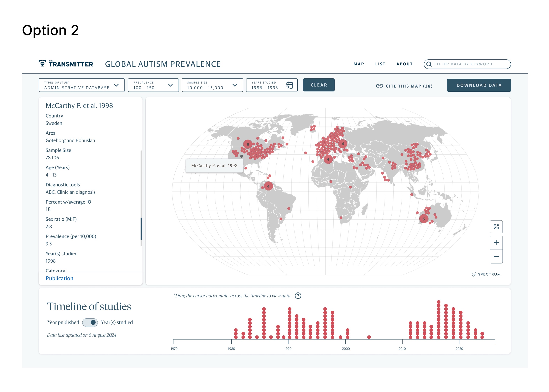This screenshot has height=392, width=549.
Task: Zoom out with the minus button
Action: (x=496, y=256)
